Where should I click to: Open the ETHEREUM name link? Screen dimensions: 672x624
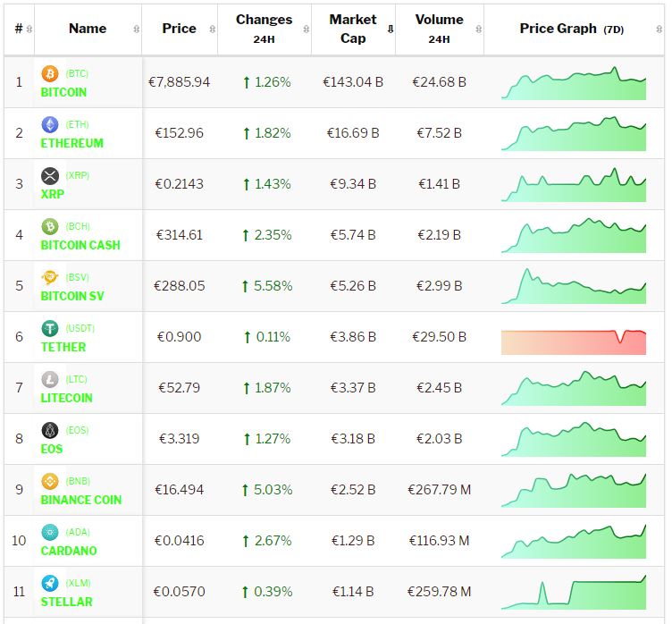pos(71,143)
